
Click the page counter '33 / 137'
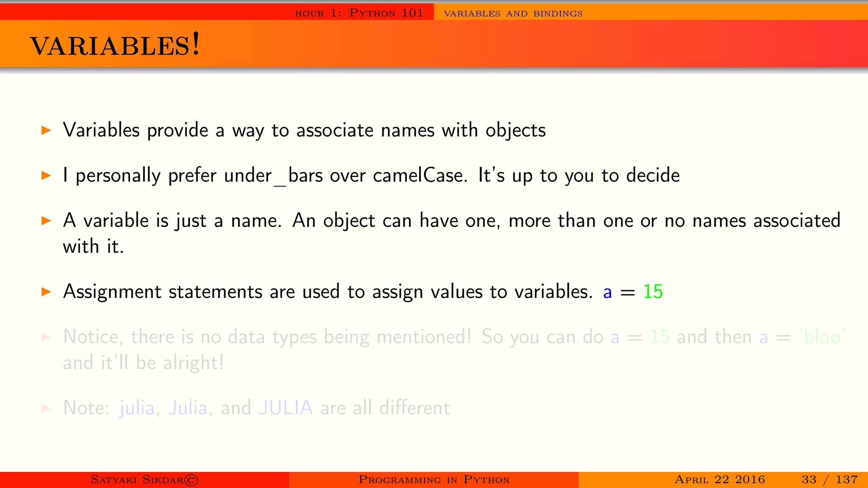point(830,480)
